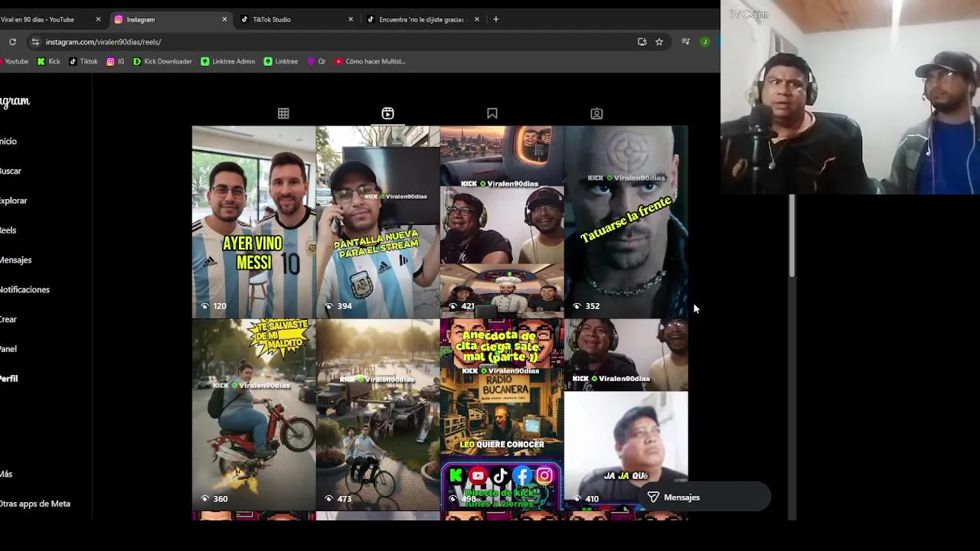Screen dimensions: 980x551
Task: Click the 352 view count text
Action: click(592, 306)
